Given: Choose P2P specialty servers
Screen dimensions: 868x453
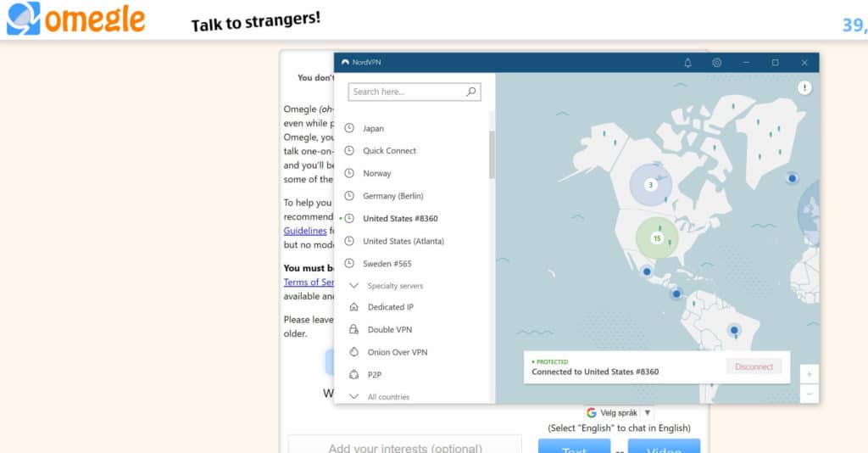Looking at the screenshot, I should (x=374, y=375).
